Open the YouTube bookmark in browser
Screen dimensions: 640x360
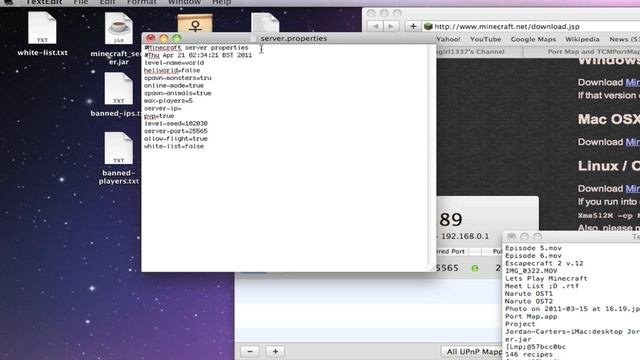(x=485, y=39)
